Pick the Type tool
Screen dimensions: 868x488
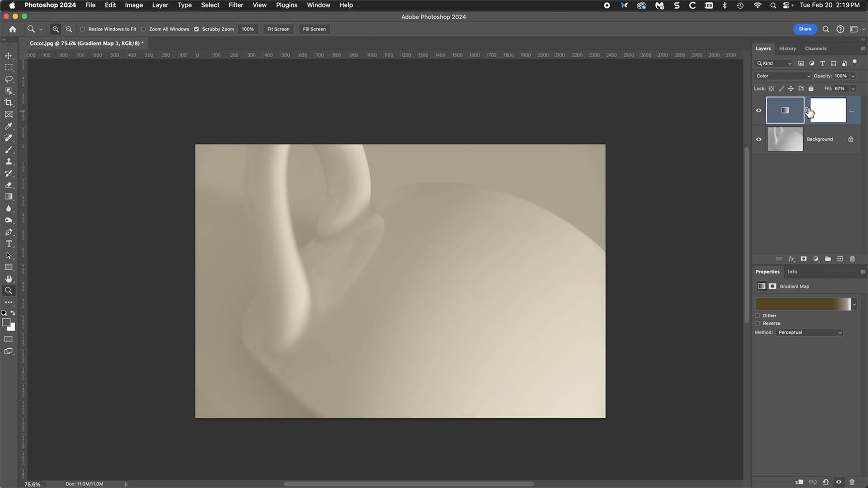[x=8, y=244]
